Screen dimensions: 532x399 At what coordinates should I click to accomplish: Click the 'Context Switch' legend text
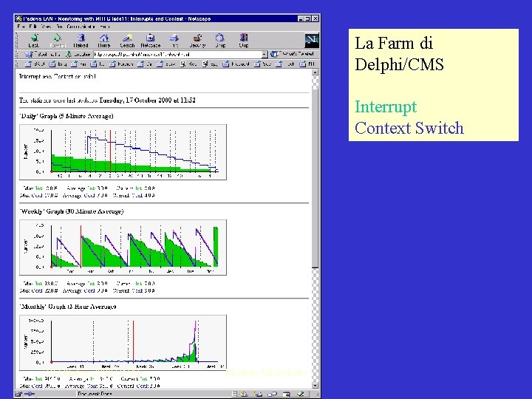click(409, 128)
